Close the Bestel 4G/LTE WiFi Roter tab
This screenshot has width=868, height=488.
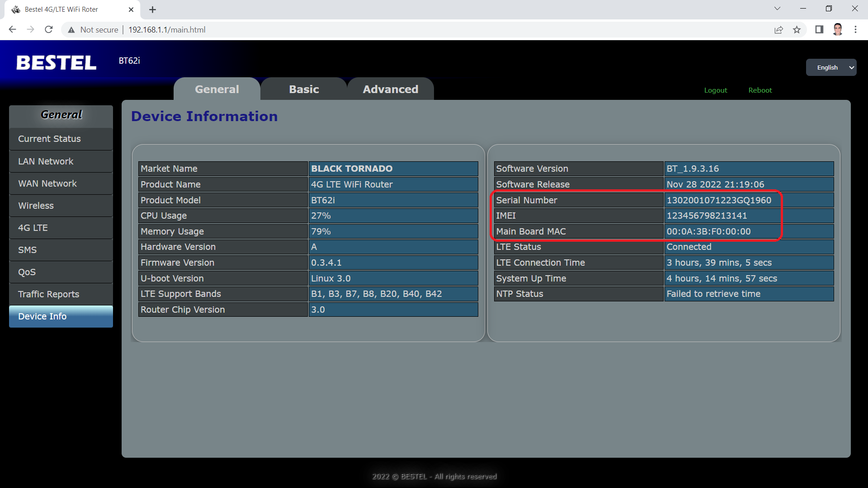coord(131,9)
